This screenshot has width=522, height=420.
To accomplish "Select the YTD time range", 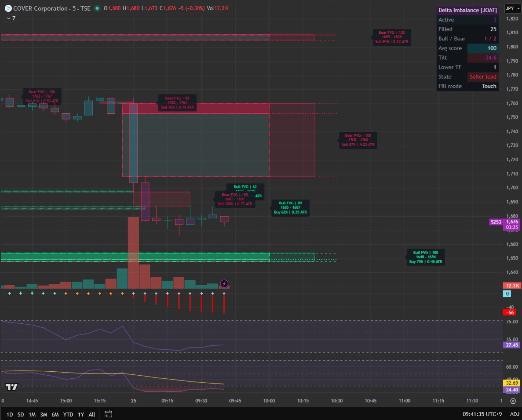I will point(68,414).
